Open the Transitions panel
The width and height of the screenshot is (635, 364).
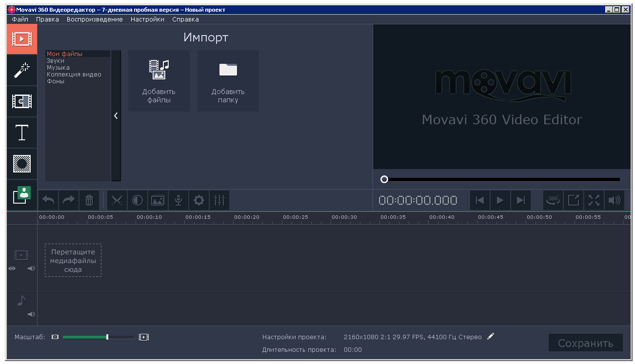[x=21, y=101]
